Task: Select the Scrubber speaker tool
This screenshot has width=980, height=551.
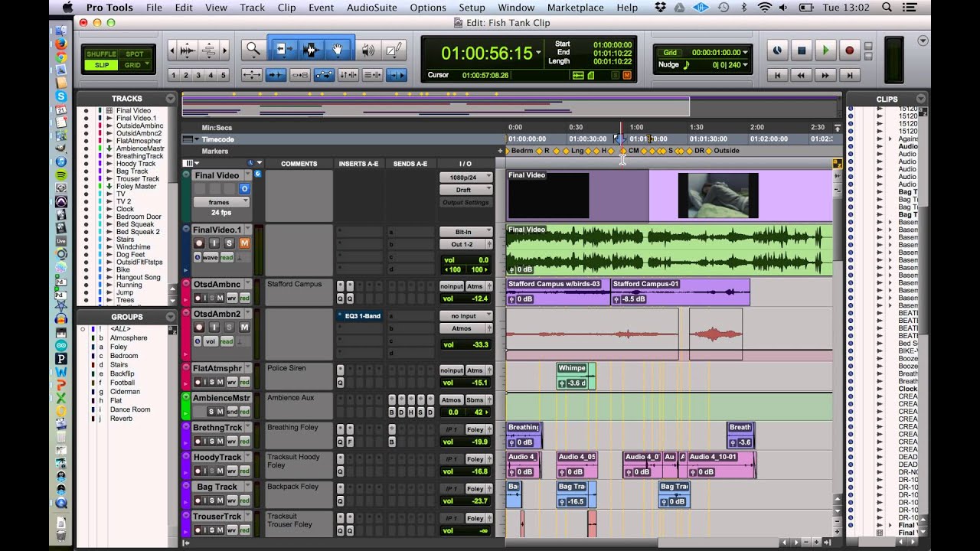Action: coord(369,51)
